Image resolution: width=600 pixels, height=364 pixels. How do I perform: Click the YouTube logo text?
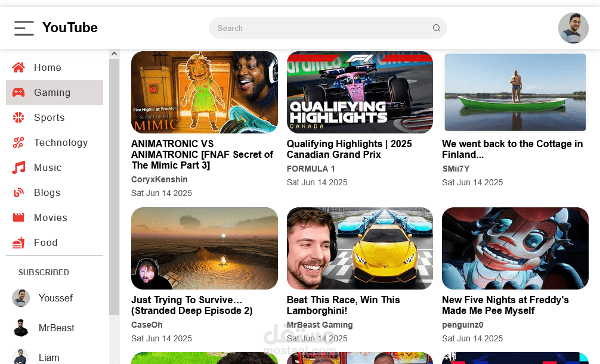pyautogui.click(x=70, y=27)
